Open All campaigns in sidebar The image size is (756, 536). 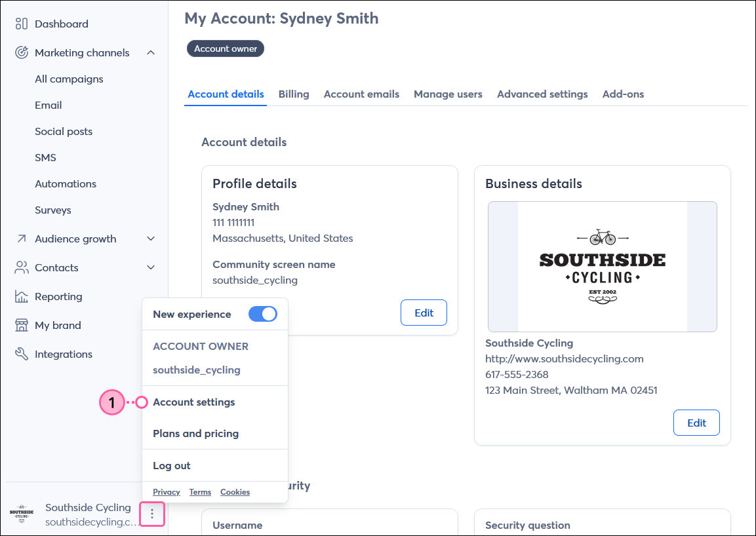pyautogui.click(x=69, y=79)
